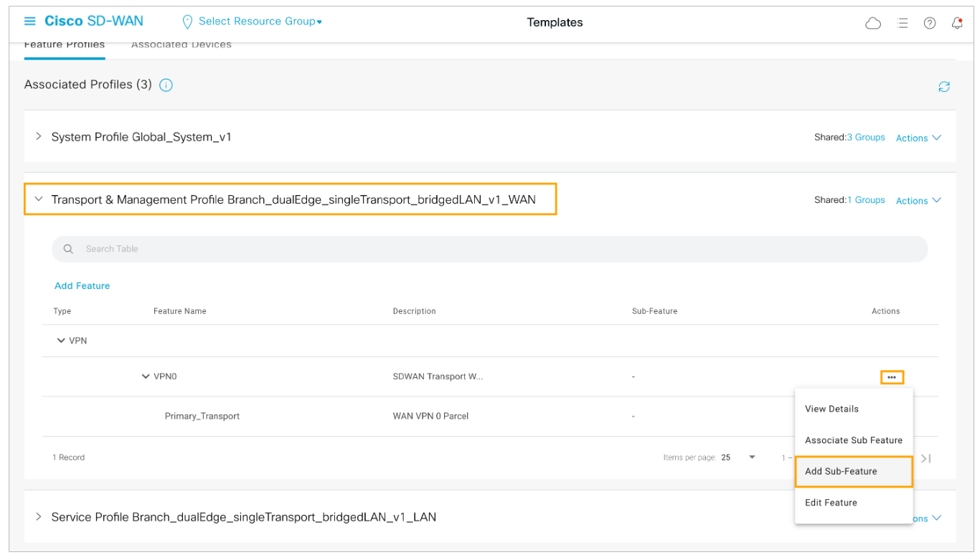
Task: Select Associate Sub Feature menu option
Action: (853, 440)
